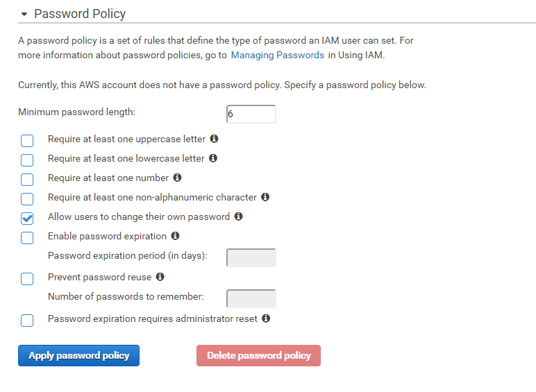Click info icon beside Prevent password reuse

(x=160, y=277)
